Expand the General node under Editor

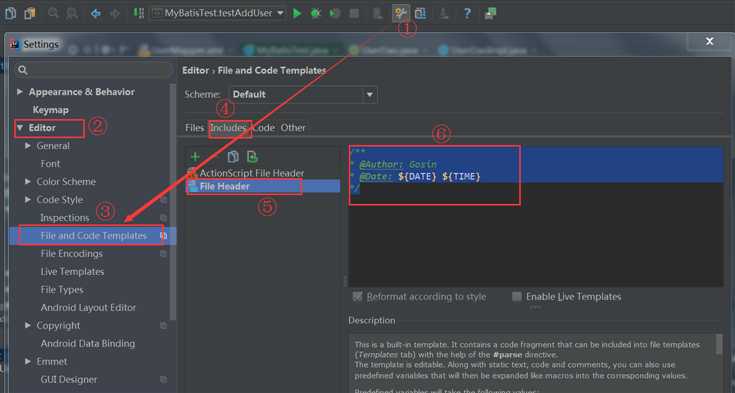pos(28,146)
